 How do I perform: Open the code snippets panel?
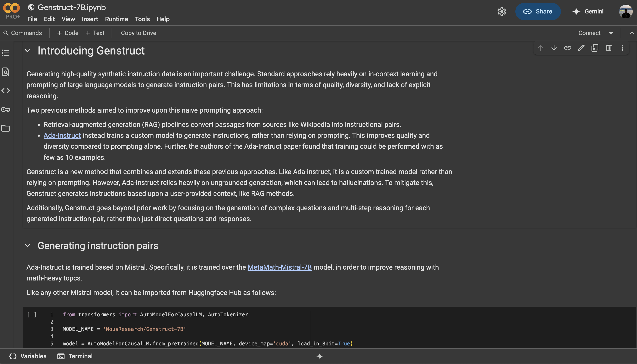coord(6,91)
